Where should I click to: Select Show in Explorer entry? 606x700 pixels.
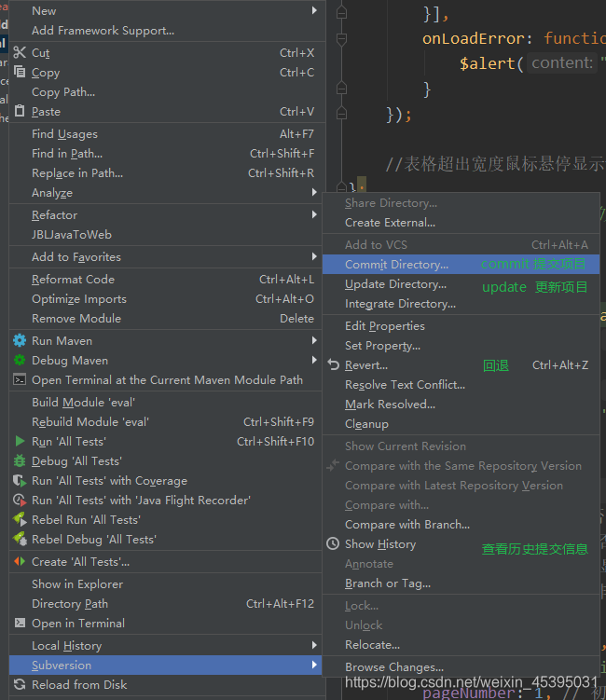click(x=165, y=583)
